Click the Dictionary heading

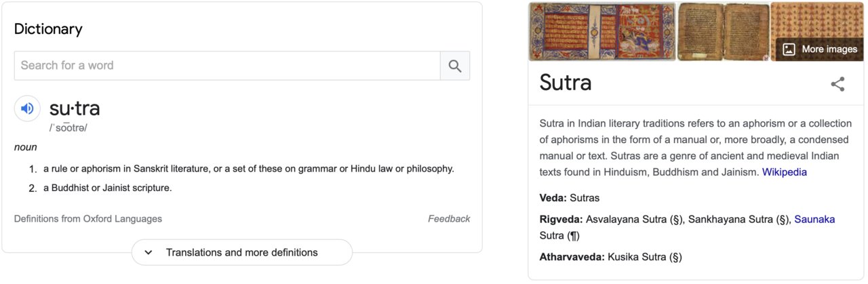(x=48, y=29)
